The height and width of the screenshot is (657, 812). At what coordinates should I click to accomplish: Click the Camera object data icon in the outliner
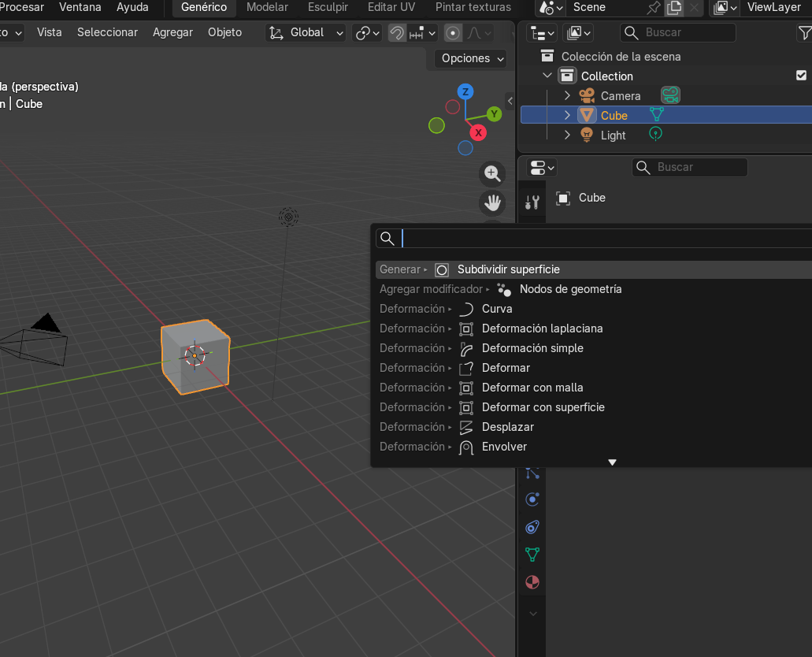670,95
